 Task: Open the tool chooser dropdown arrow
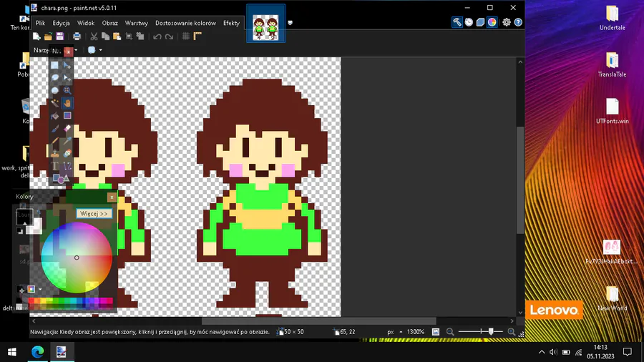pos(76,50)
